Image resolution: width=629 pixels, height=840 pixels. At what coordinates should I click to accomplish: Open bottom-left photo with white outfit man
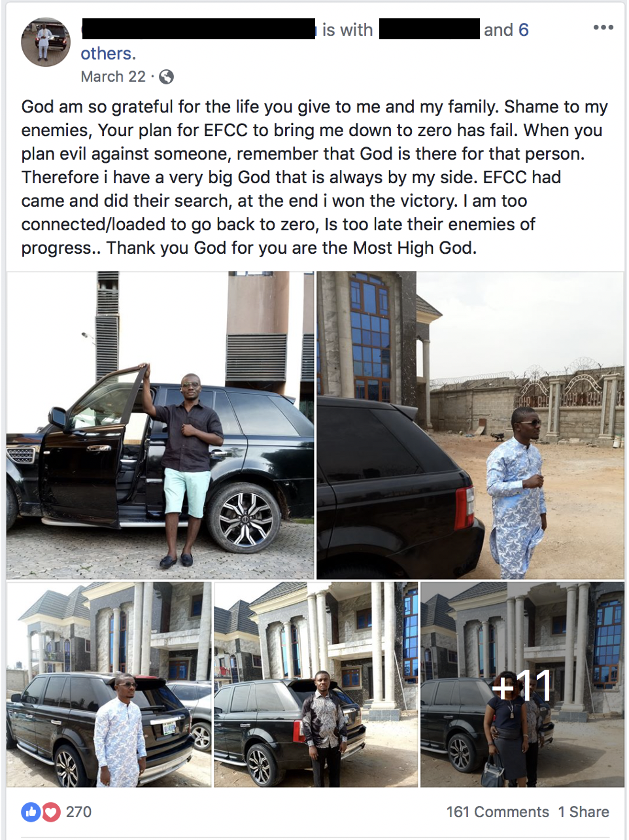[109, 684]
